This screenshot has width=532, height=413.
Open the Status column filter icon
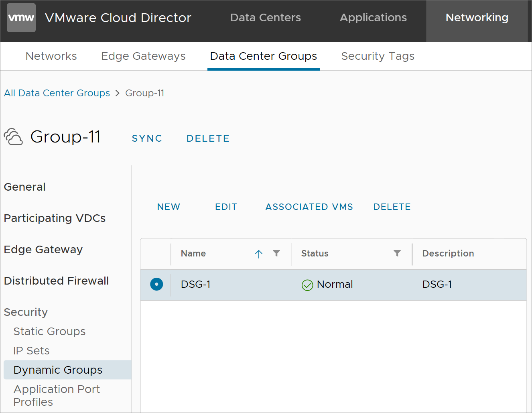click(397, 253)
